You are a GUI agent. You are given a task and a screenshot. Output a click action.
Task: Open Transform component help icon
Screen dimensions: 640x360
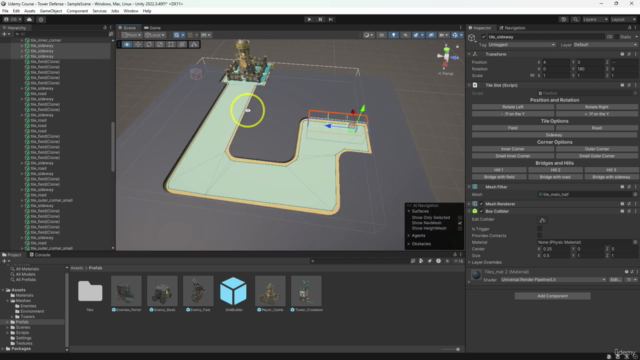point(622,54)
